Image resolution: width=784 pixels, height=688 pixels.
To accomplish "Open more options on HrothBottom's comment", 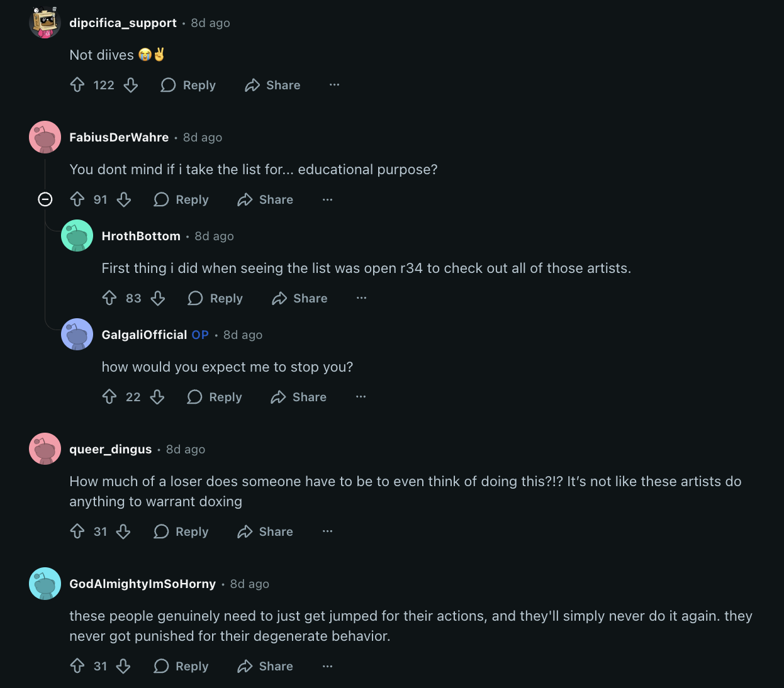I will click(361, 298).
